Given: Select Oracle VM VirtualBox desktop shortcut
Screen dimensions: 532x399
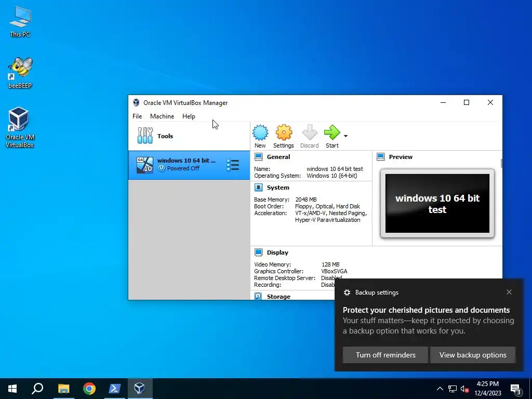Looking at the screenshot, I should [20, 127].
